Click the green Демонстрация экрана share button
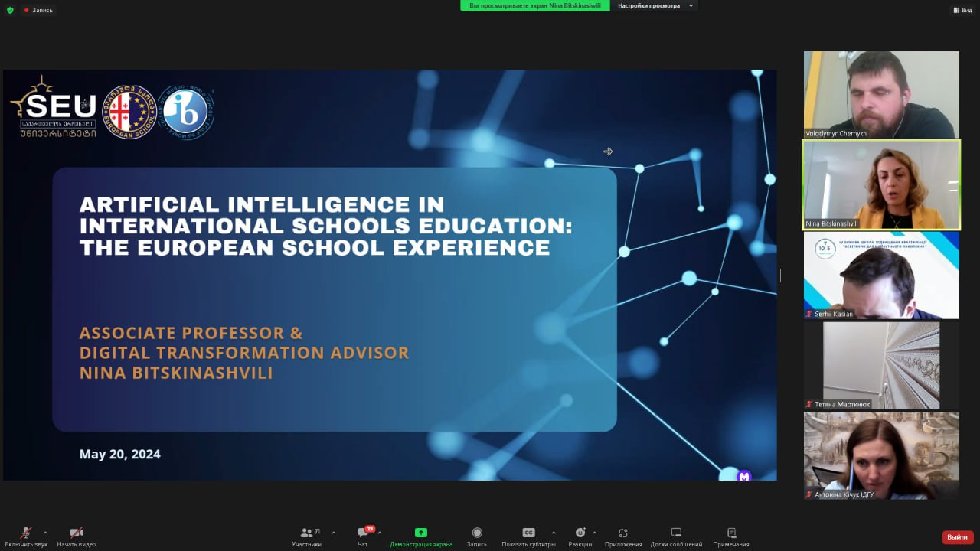980x551 pixels. pos(421,536)
